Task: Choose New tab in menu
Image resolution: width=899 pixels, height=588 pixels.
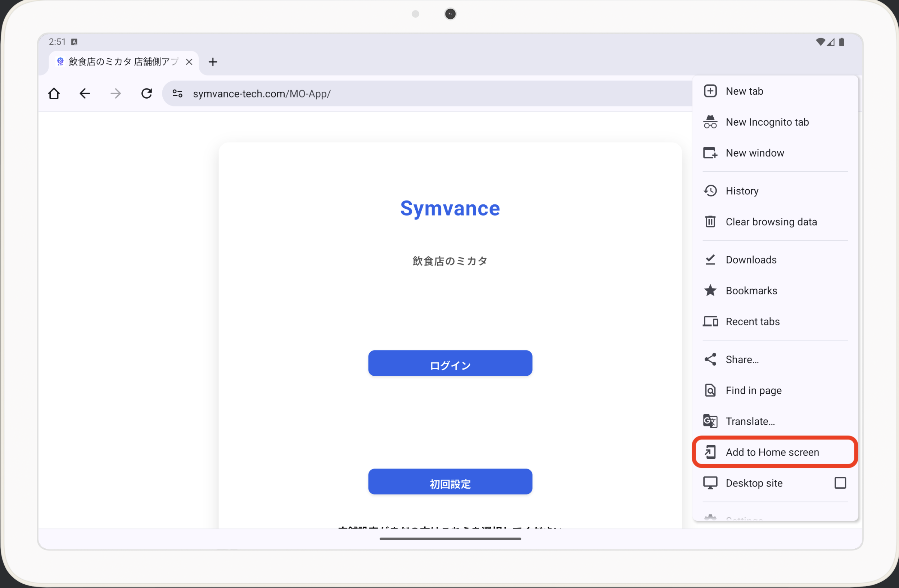Action: coord(775,91)
